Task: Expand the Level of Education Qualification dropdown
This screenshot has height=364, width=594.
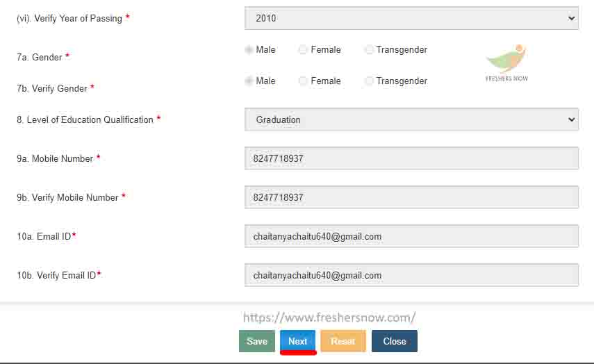Action: click(x=411, y=119)
